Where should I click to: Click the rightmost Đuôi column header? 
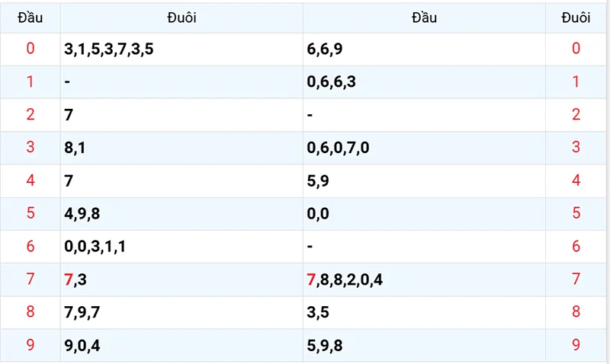point(576,18)
